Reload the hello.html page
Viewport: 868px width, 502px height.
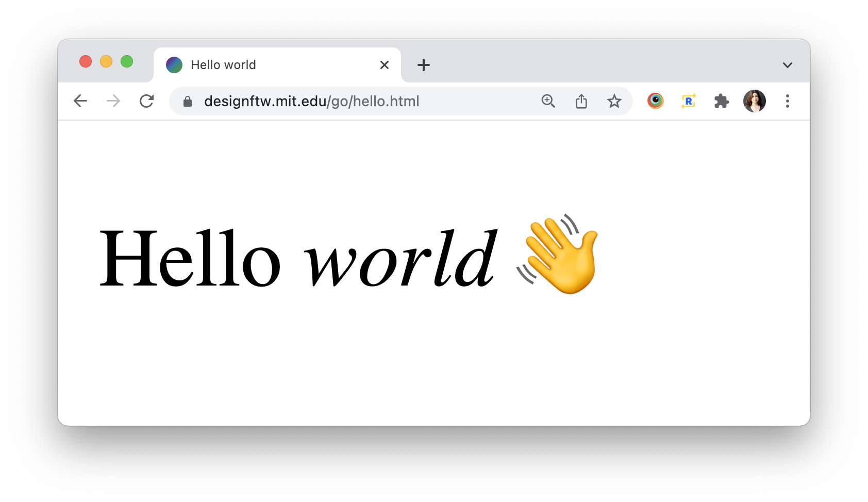pyautogui.click(x=147, y=101)
